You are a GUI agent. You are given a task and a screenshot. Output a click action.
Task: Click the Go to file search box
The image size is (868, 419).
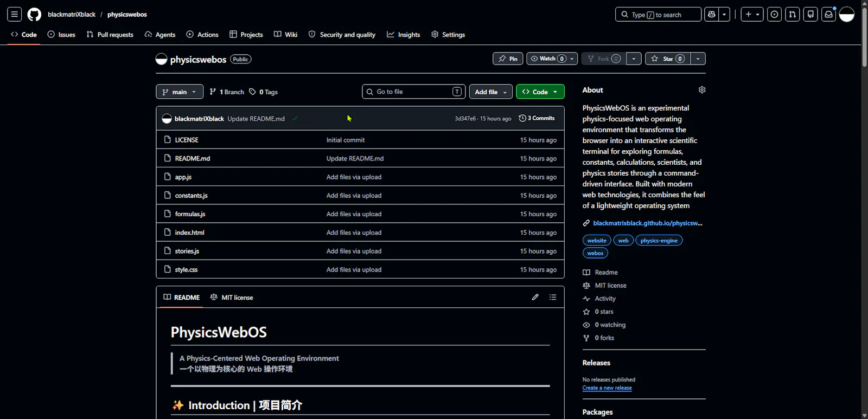[x=414, y=92]
